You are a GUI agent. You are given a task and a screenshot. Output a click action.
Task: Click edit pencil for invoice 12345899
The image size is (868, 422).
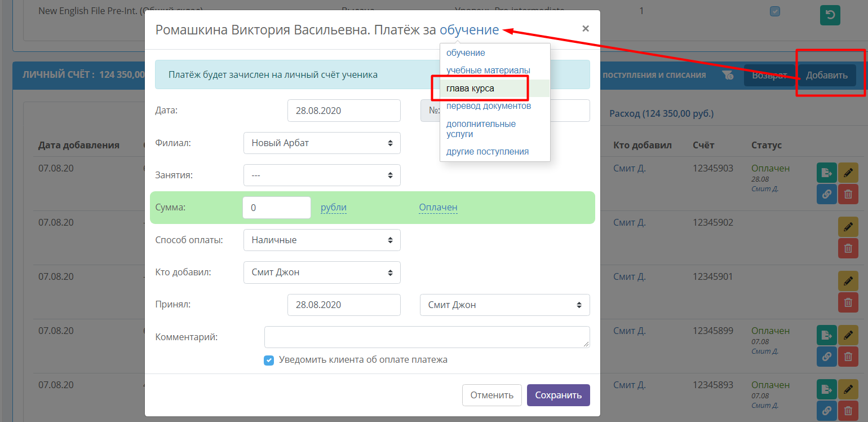coord(848,335)
